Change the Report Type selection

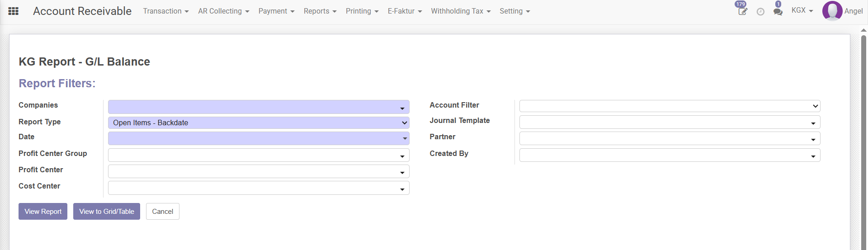click(258, 123)
